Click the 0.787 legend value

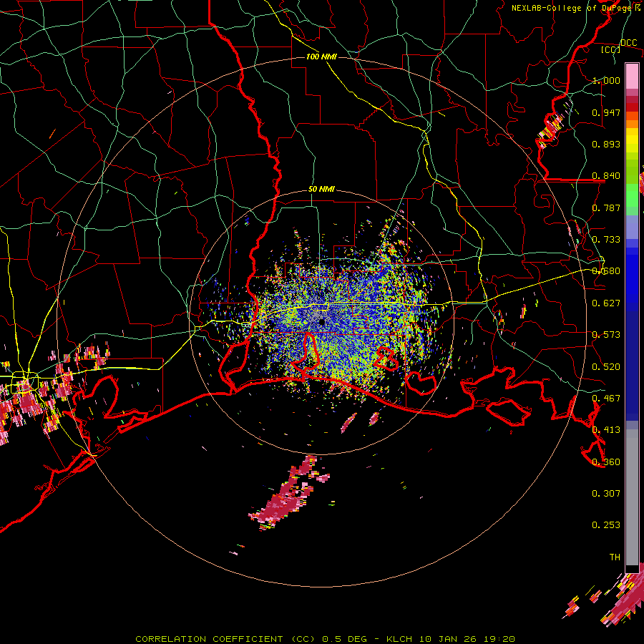point(606,208)
